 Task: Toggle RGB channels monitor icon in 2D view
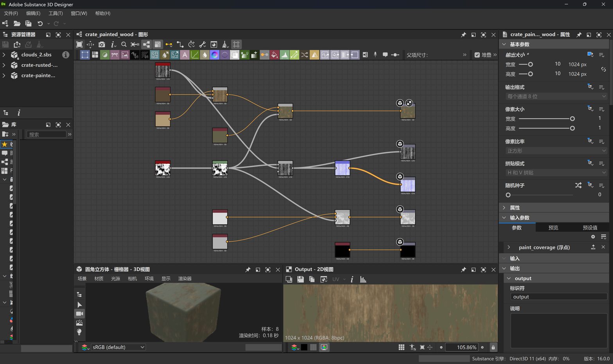tap(324, 347)
